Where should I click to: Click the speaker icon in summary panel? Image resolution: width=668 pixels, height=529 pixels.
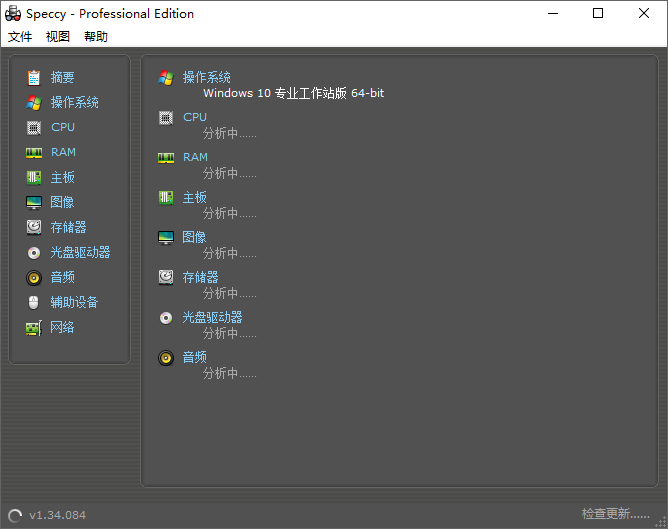click(166, 358)
